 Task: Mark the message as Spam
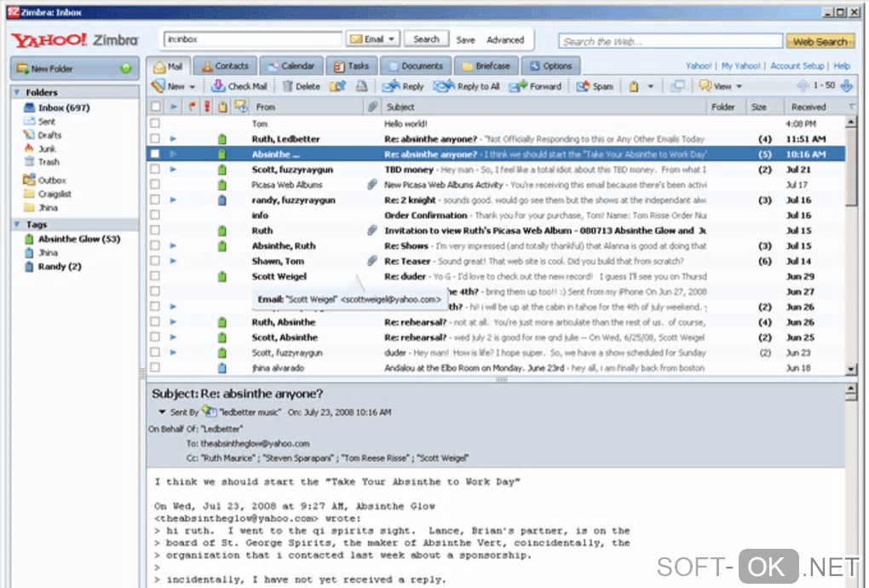click(595, 86)
